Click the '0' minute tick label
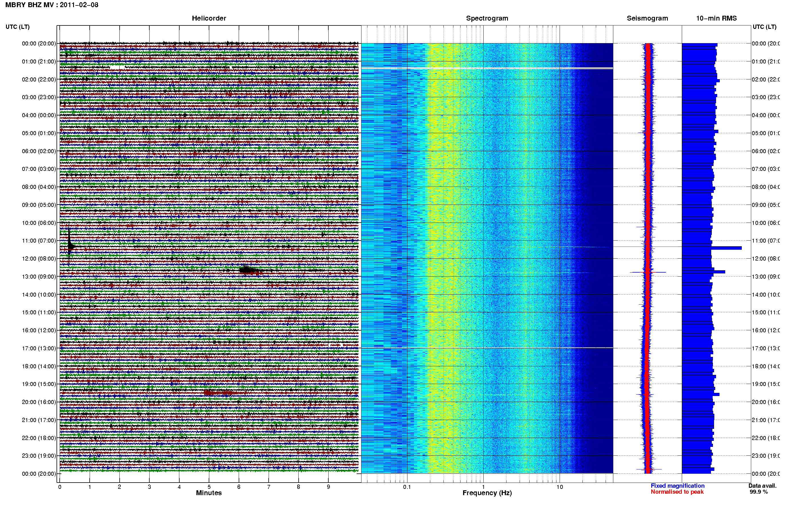Screen dimensions: 812x508 click(x=60, y=487)
